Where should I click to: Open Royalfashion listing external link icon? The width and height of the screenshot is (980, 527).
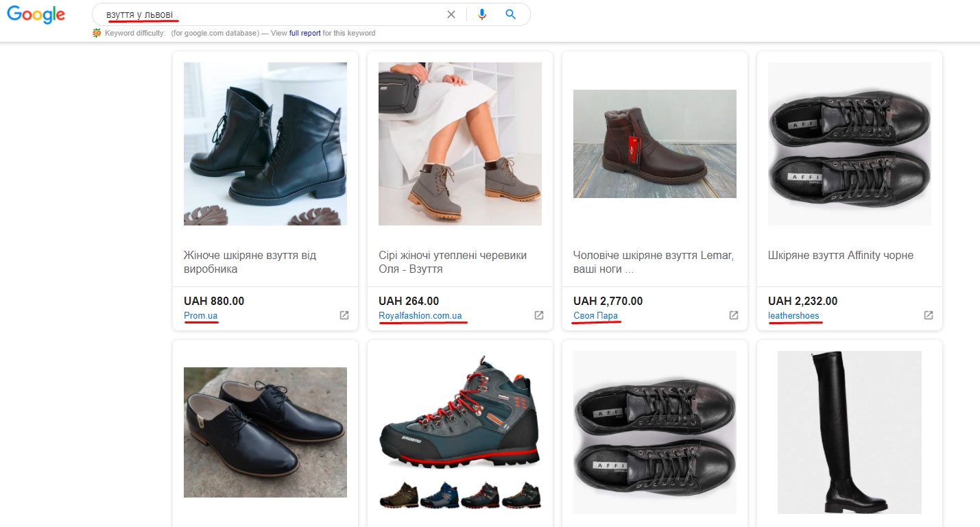point(539,315)
